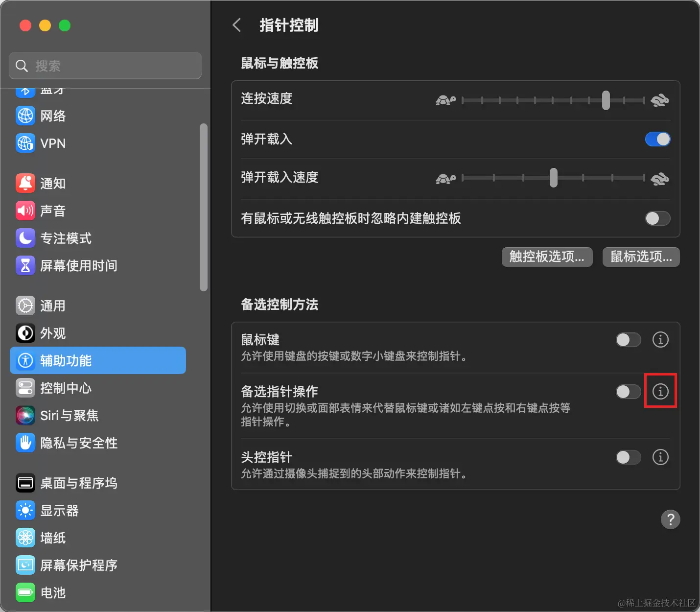
Task: Click the 弹开载入速度 slider thumb
Action: (x=554, y=178)
